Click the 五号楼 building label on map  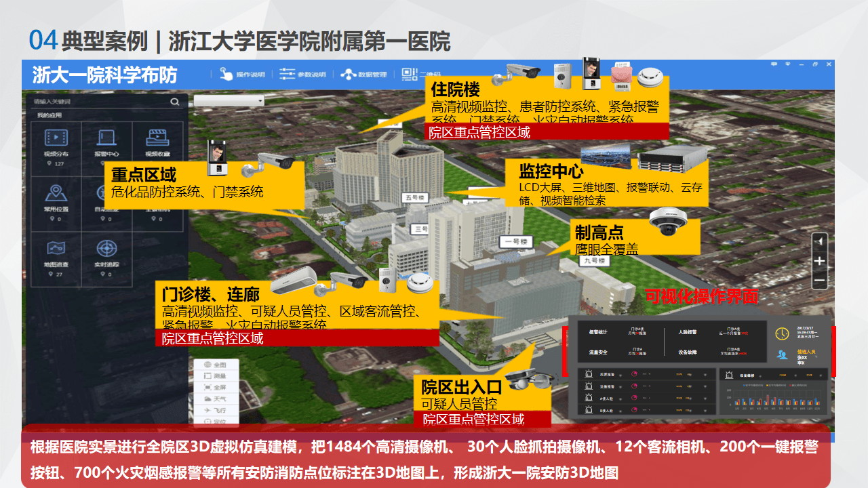point(414,198)
